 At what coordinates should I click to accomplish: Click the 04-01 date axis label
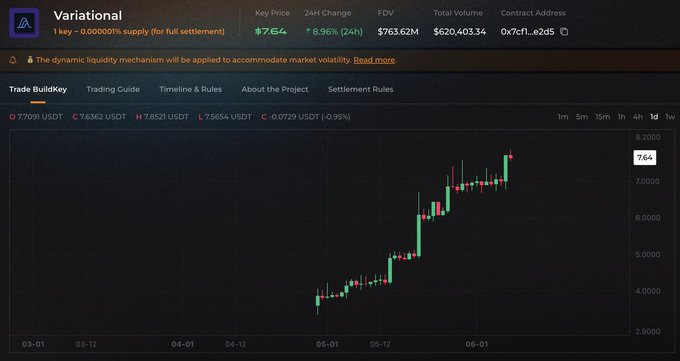[182, 345]
